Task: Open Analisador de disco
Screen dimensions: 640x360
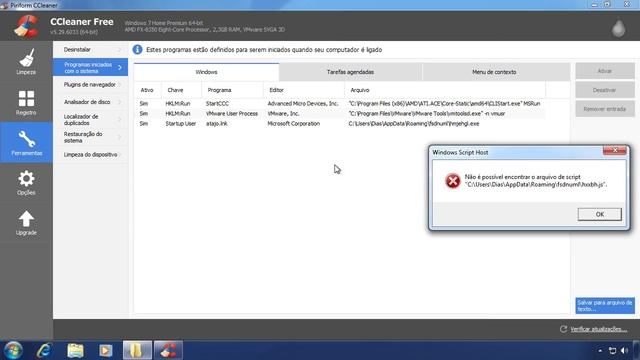Action: click(x=90, y=102)
